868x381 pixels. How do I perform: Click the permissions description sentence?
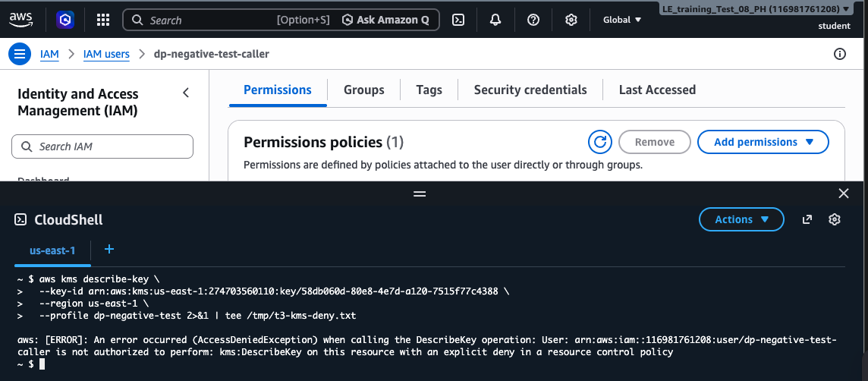pyautogui.click(x=443, y=165)
